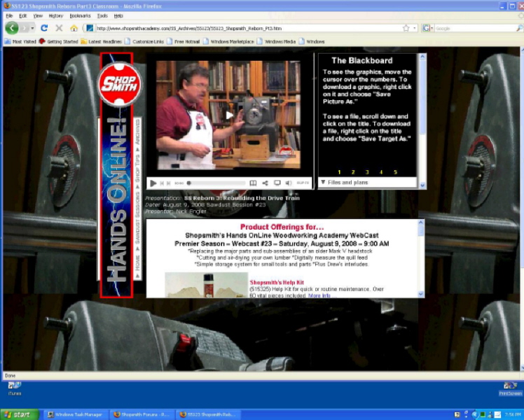Screen dimensions: 524x420
Task: Open the Getting Started bookmark
Action: pos(58,41)
